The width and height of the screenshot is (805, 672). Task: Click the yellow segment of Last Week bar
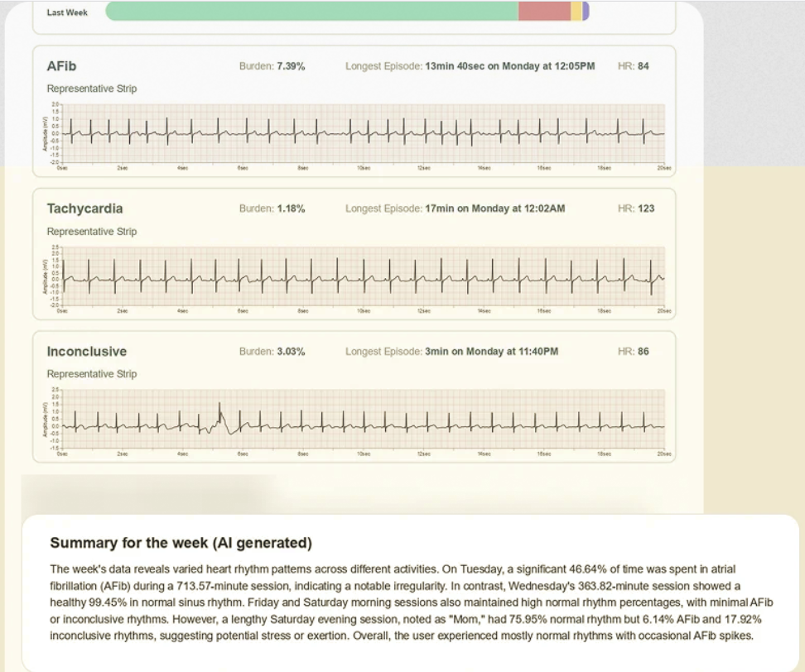click(x=576, y=11)
